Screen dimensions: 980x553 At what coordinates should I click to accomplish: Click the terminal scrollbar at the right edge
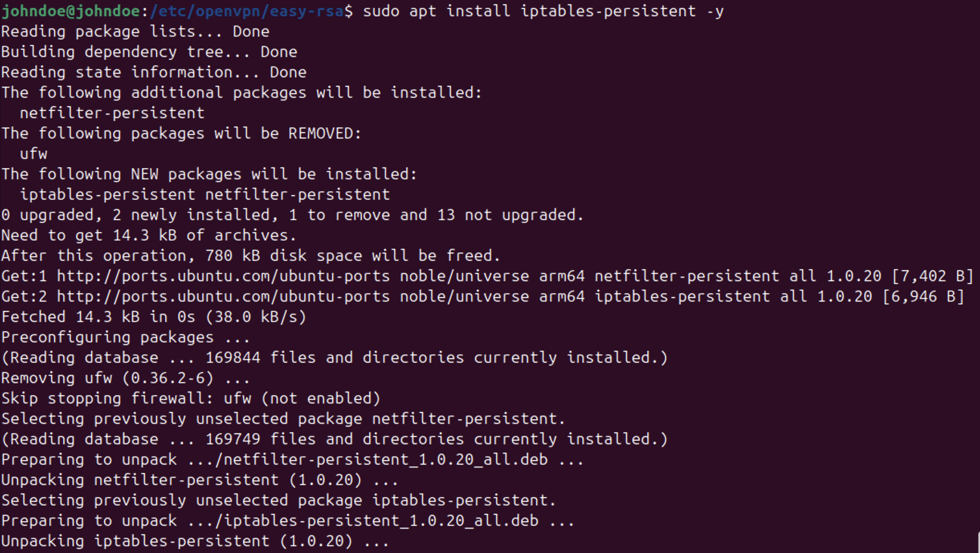click(978, 541)
